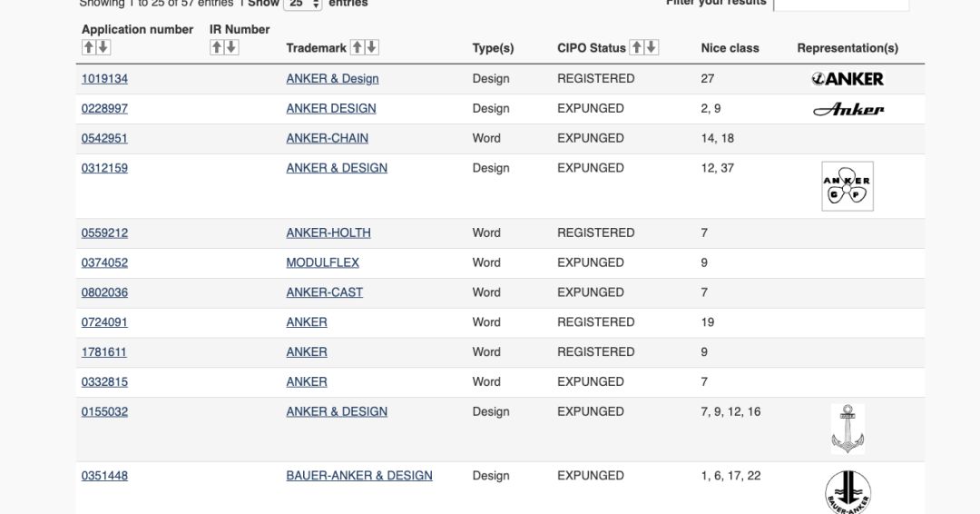The image size is (980, 514).
Task: Open the MODULFLEX trademark record
Action: [x=322, y=262]
